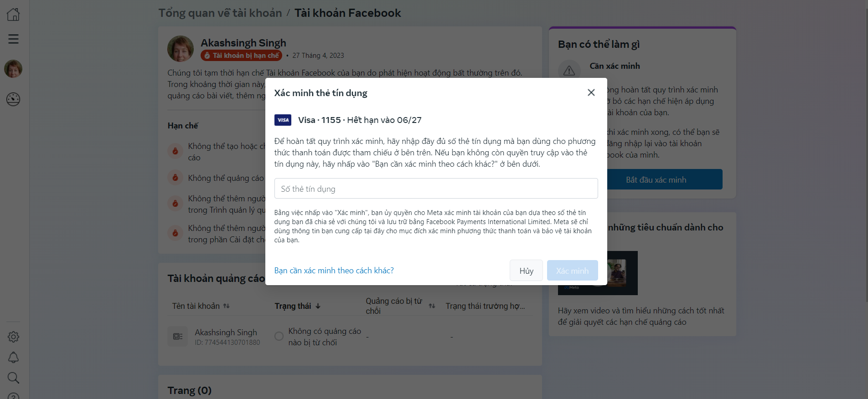Close the credit card verification dialog
The image size is (868, 399).
click(591, 92)
